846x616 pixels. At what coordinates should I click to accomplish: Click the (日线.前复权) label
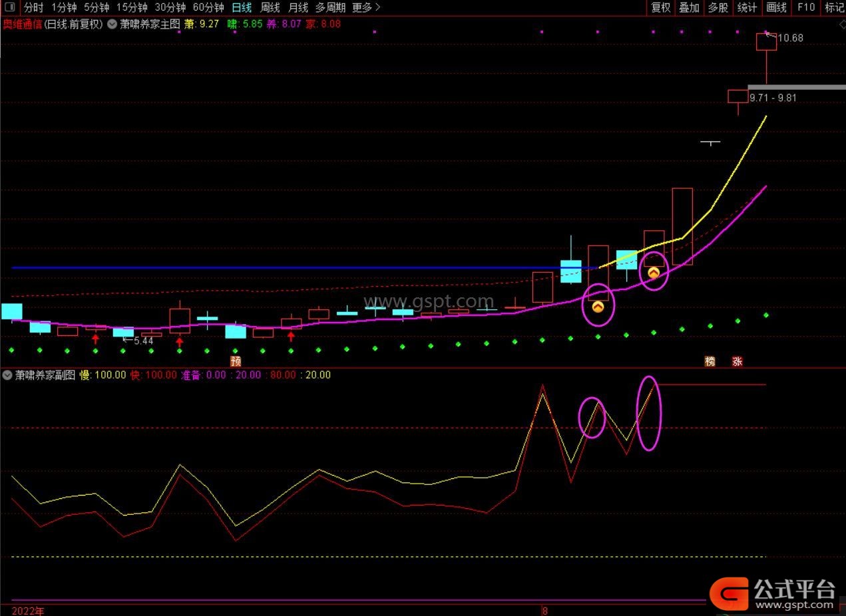click(x=74, y=24)
